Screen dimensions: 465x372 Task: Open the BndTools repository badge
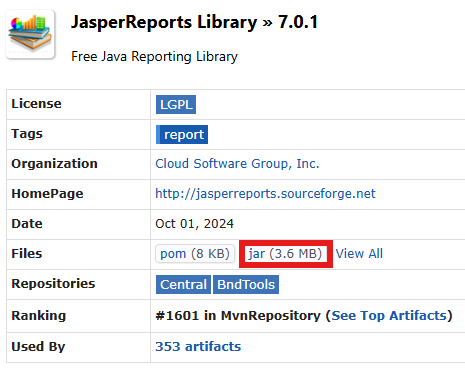[x=246, y=285]
